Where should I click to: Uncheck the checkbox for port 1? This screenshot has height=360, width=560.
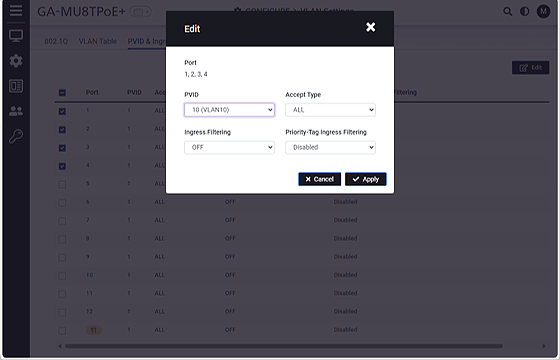pos(62,111)
